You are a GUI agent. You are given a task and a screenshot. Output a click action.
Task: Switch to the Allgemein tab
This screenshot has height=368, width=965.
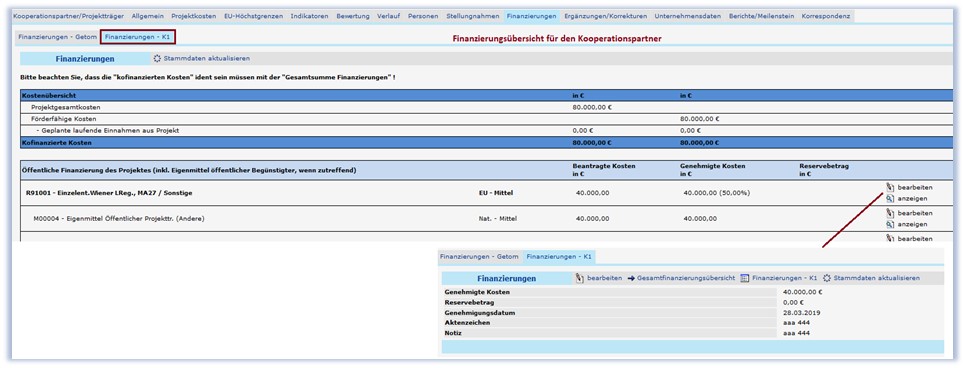pyautogui.click(x=148, y=16)
